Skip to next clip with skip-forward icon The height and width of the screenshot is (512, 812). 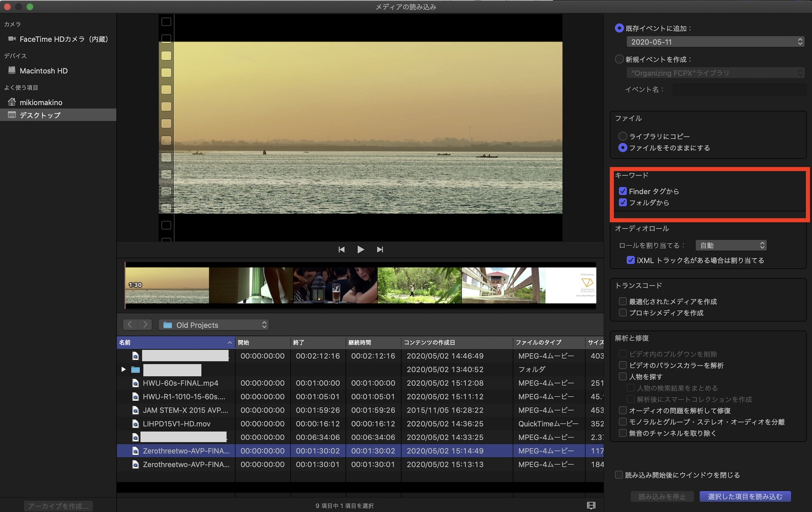point(380,249)
